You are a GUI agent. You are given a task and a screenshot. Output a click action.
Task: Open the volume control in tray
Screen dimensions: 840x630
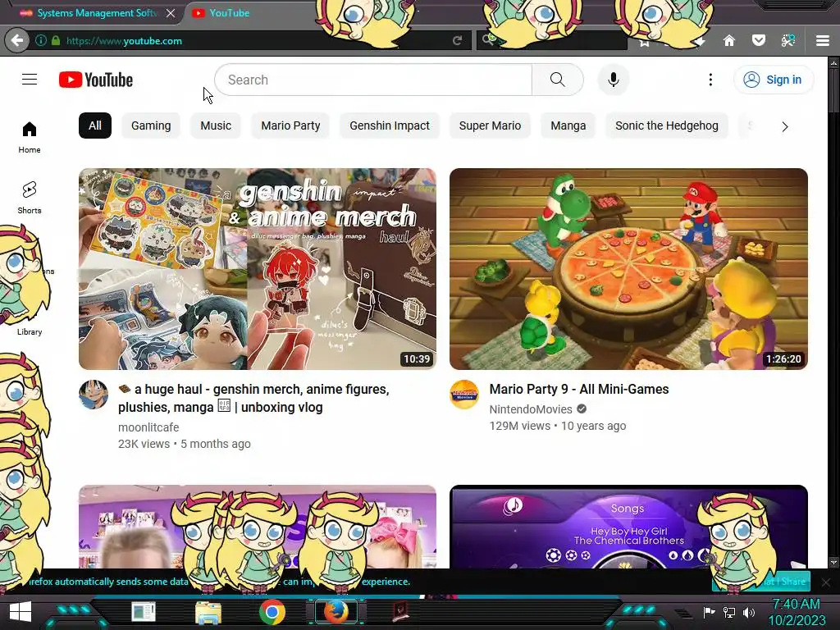coord(749,612)
